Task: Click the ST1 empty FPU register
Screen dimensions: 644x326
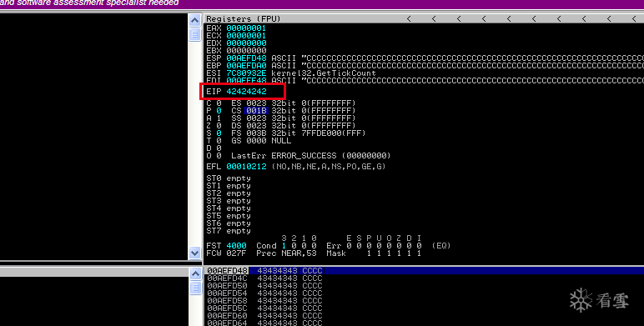Action: pos(229,186)
